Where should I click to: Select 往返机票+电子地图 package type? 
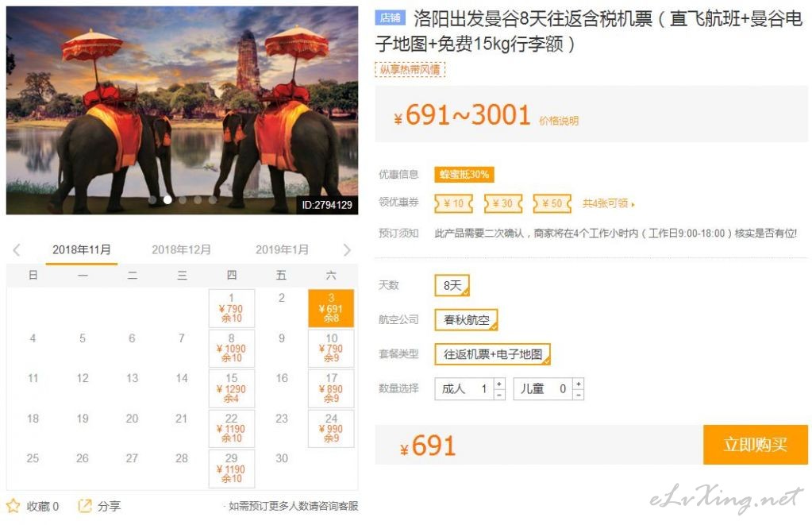(492, 354)
